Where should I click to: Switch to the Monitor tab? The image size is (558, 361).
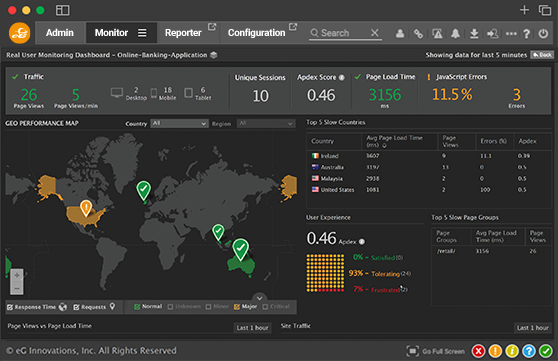point(111,33)
